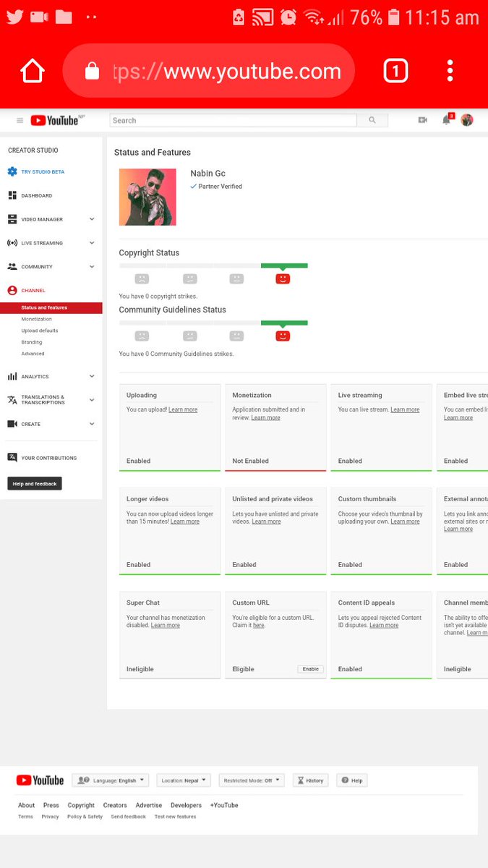
Task: Expand the Translations & Transcriptions section
Action: tap(92, 400)
